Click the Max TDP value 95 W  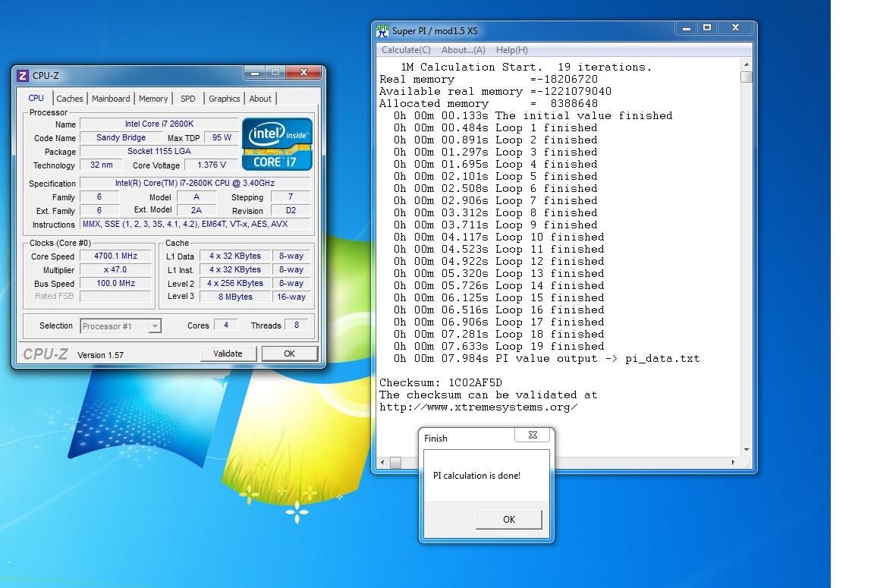[222, 137]
